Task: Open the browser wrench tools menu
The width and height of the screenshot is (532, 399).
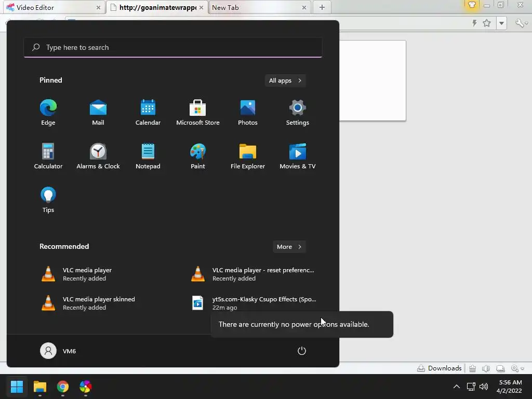Action: click(x=521, y=23)
